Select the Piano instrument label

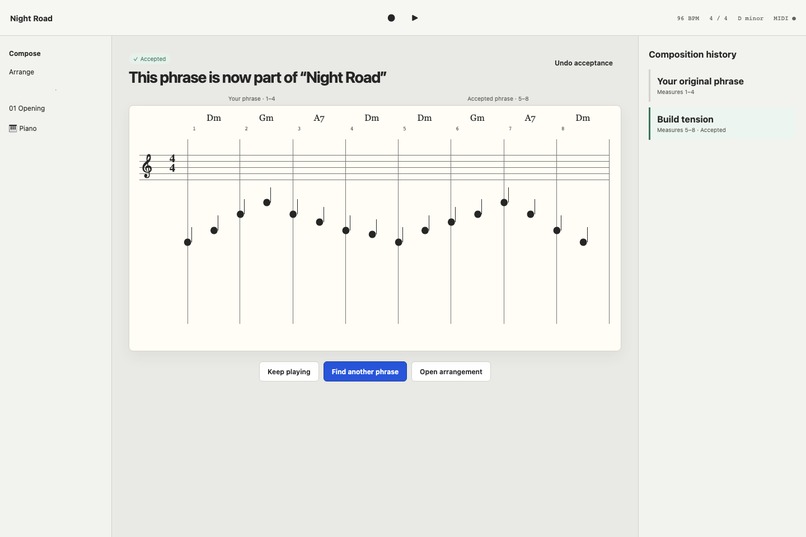coord(28,128)
